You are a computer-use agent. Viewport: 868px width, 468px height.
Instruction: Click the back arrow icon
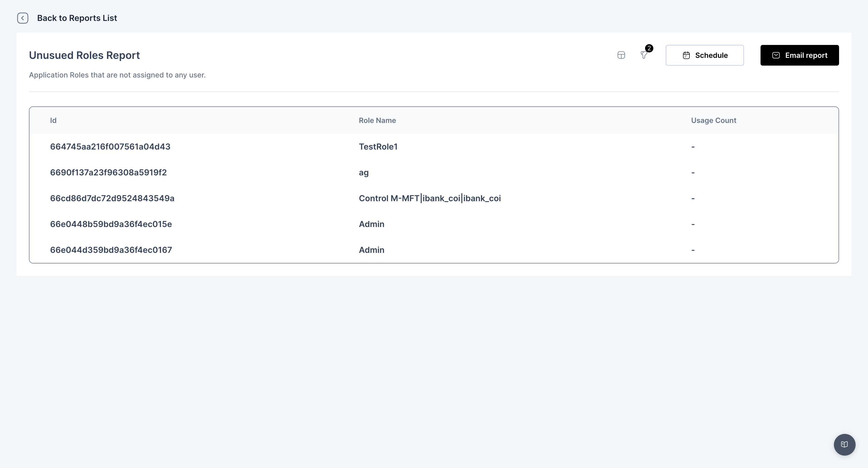pyautogui.click(x=22, y=18)
